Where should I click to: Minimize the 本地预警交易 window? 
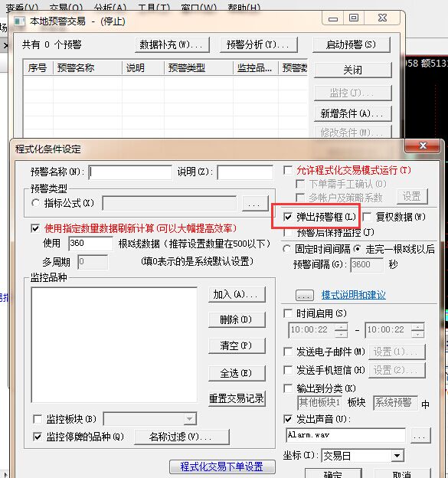(333, 18)
